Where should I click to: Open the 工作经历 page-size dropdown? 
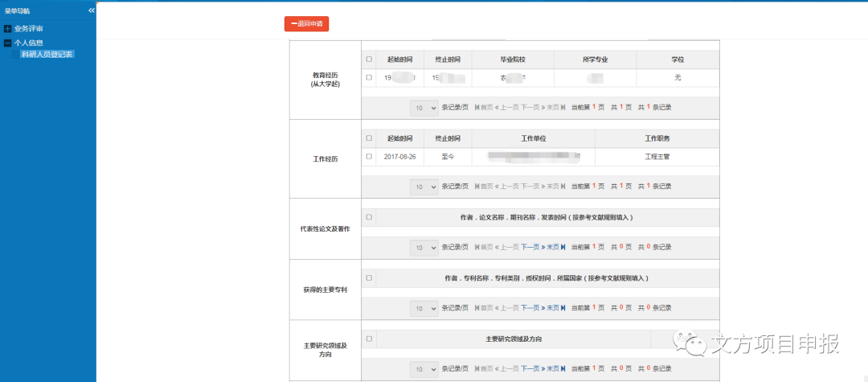click(x=424, y=187)
